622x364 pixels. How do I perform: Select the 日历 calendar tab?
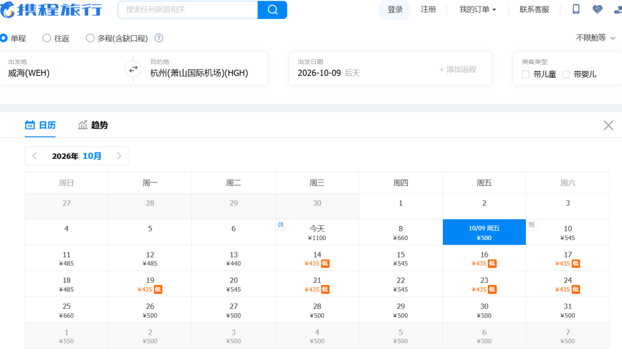click(40, 126)
